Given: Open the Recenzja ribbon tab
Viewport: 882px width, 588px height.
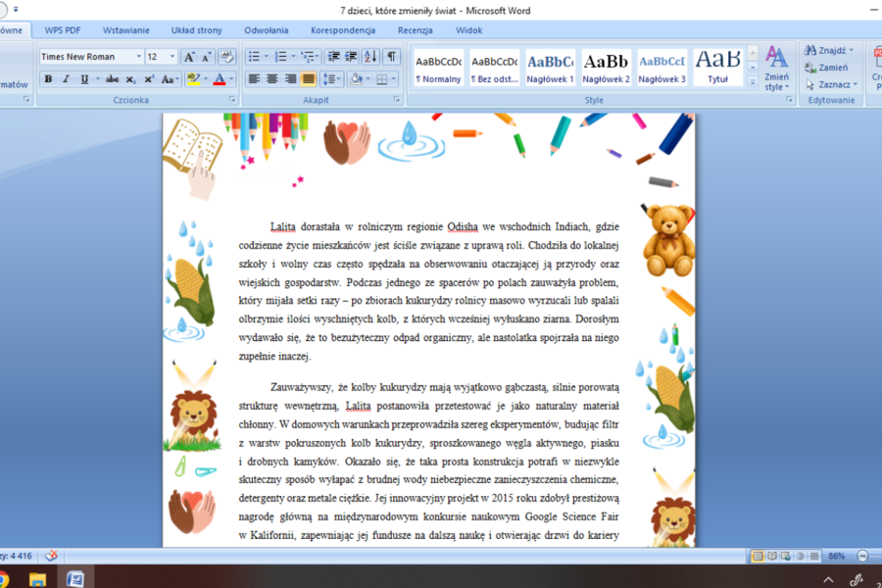Looking at the screenshot, I should click(416, 30).
